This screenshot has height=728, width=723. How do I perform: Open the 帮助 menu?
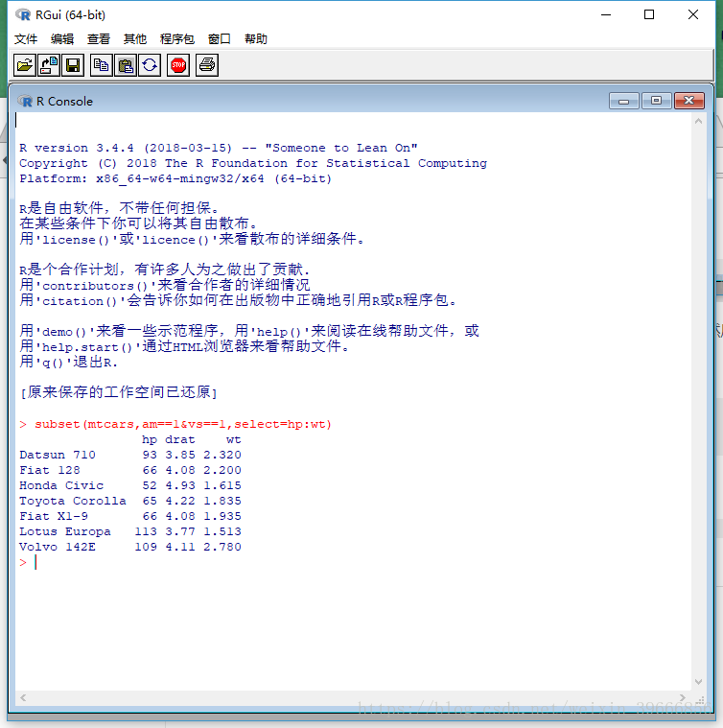point(256,39)
